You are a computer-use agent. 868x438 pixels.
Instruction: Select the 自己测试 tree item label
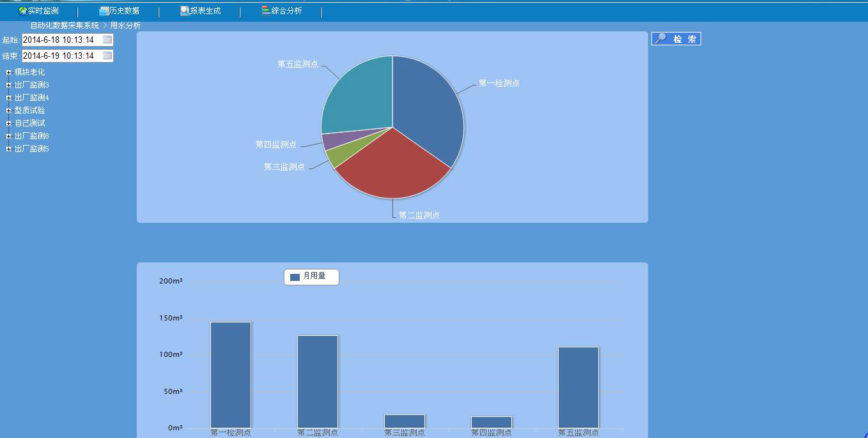30,123
